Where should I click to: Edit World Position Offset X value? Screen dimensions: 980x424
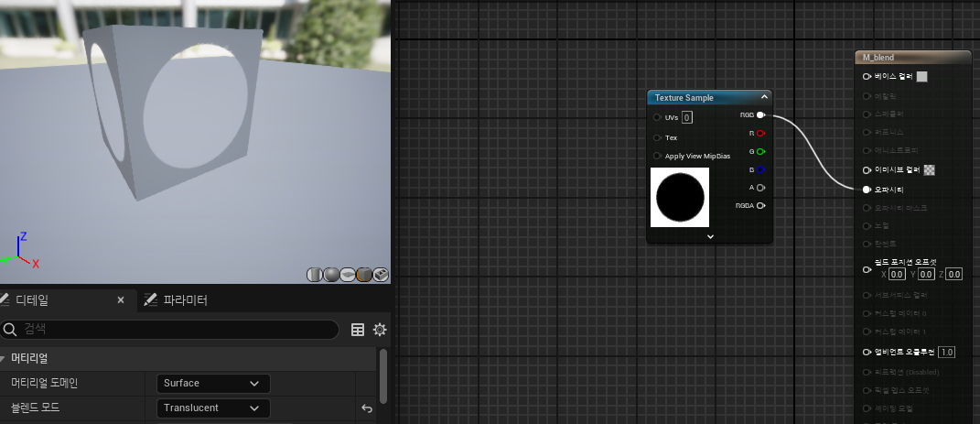pyautogui.click(x=897, y=274)
